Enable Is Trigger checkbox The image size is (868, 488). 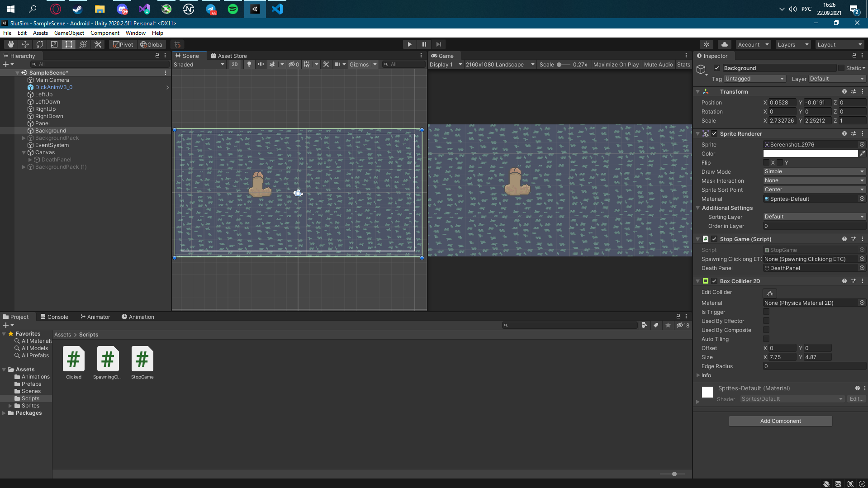tap(766, 312)
